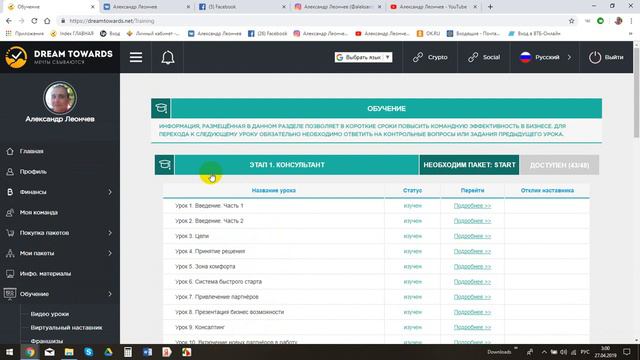640x360 pixels.
Task: Open Подробнее link for Урок 9 Консалтинг
Action: point(472,327)
